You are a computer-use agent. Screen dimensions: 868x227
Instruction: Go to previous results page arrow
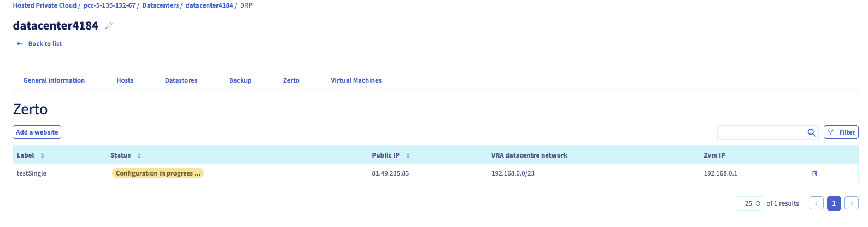[x=817, y=203]
